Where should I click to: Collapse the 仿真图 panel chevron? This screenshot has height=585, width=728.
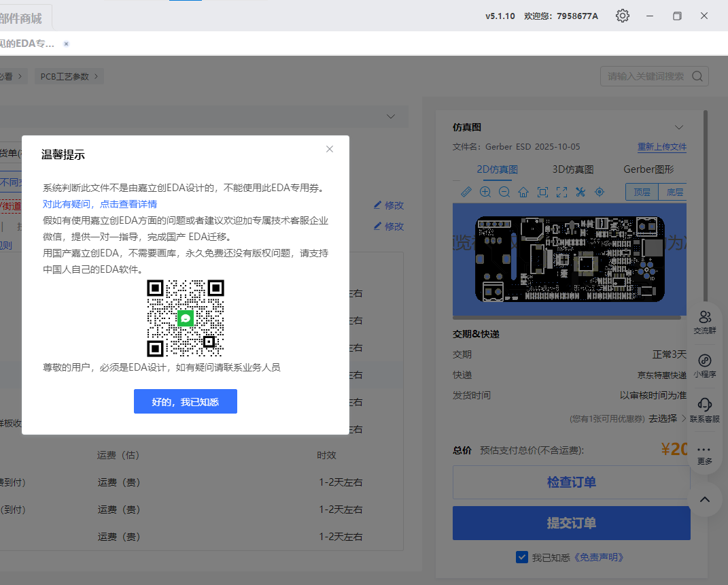pyautogui.click(x=678, y=127)
